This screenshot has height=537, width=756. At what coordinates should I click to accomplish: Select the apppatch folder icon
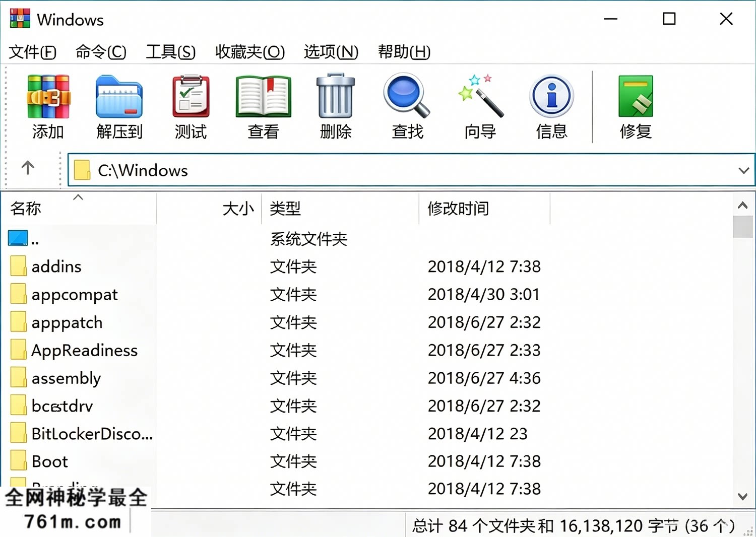pos(19,321)
